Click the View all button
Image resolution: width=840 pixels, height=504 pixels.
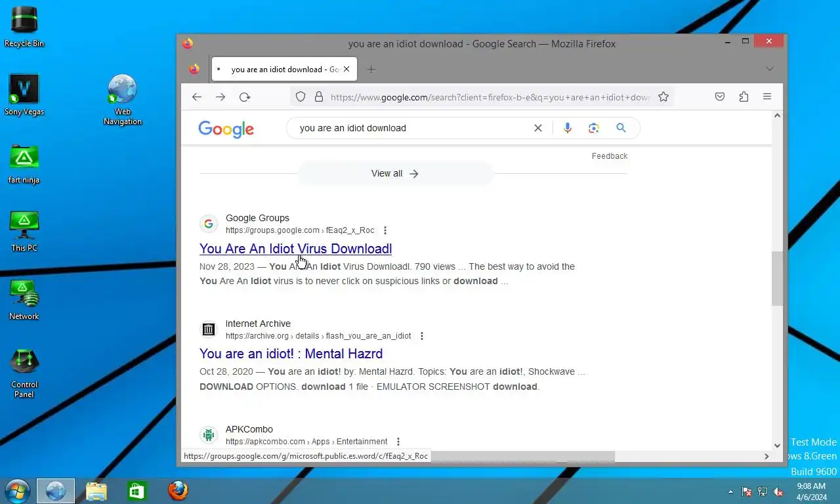(x=395, y=174)
